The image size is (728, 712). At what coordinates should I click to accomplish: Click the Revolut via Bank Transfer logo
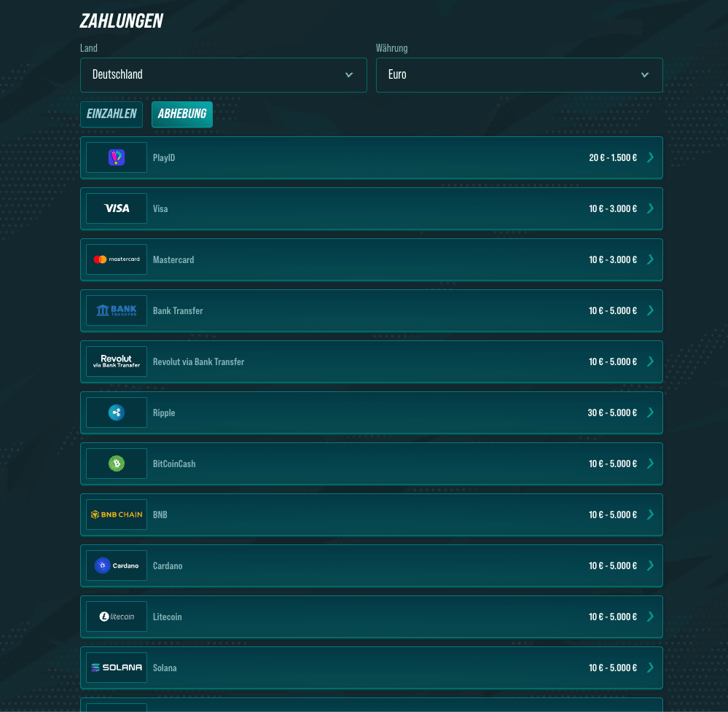117,361
